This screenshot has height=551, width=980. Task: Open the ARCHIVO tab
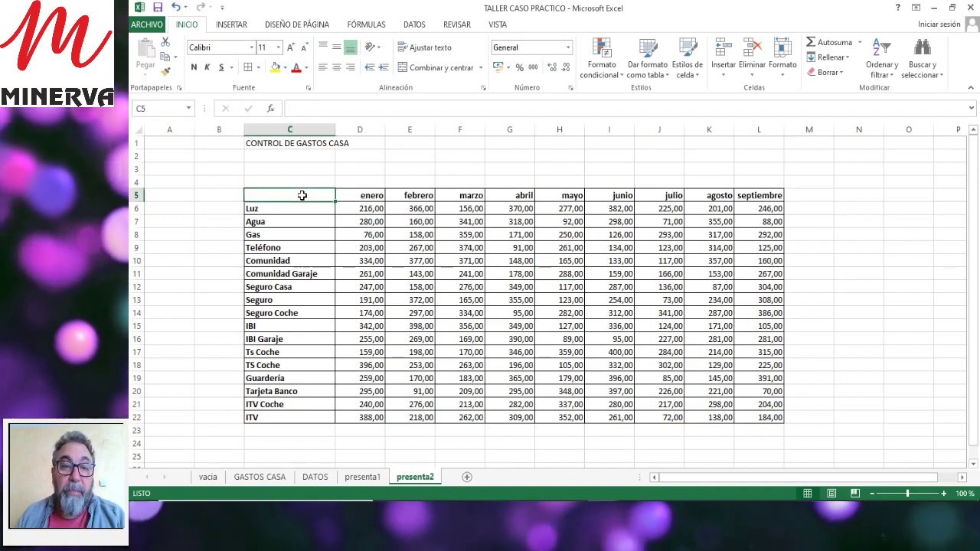point(146,24)
